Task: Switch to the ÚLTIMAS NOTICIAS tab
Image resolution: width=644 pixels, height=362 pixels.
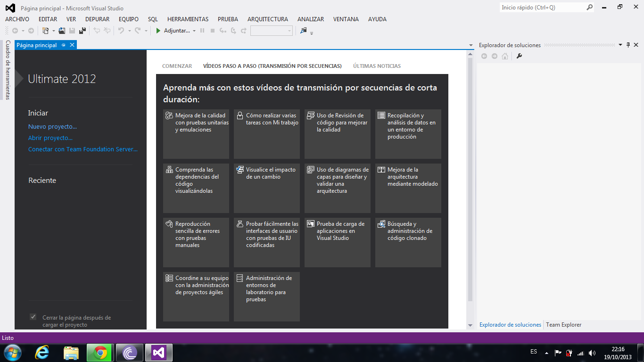Action: (x=377, y=66)
